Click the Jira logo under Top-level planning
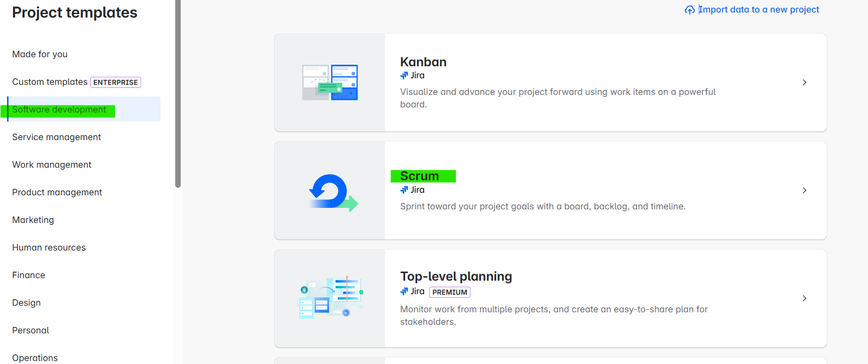 click(404, 291)
